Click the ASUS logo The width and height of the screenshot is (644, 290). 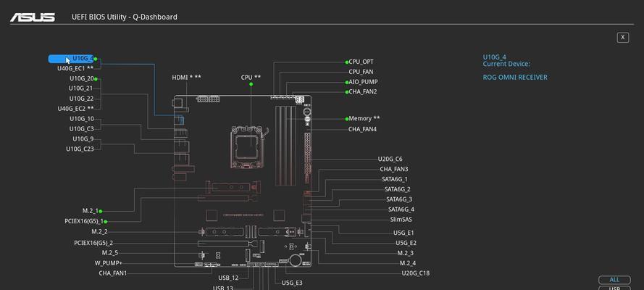click(x=33, y=17)
